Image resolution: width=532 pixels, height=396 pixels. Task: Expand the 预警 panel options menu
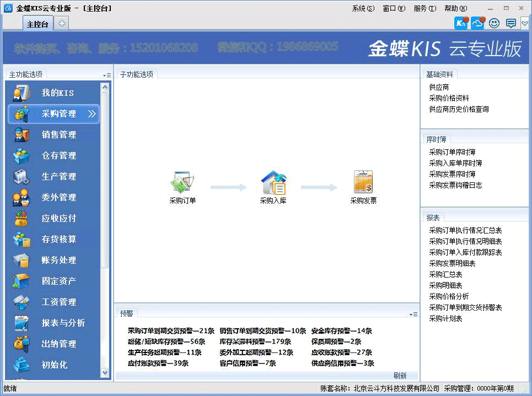tap(413, 314)
